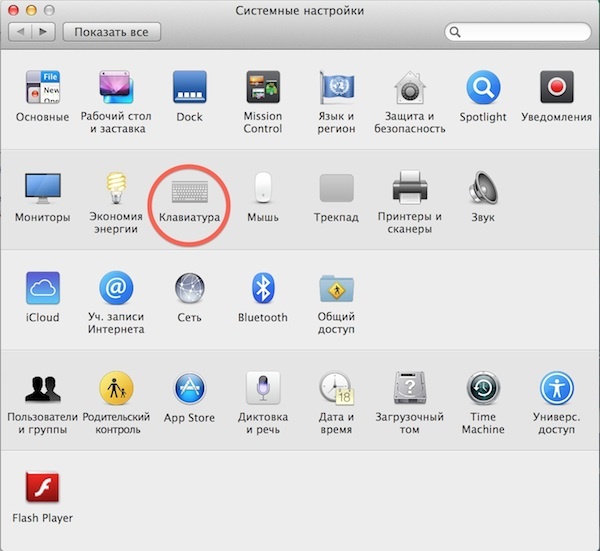Screen dimensions: 600x551
Task: Go forward with the right arrow button
Action: tap(44, 32)
